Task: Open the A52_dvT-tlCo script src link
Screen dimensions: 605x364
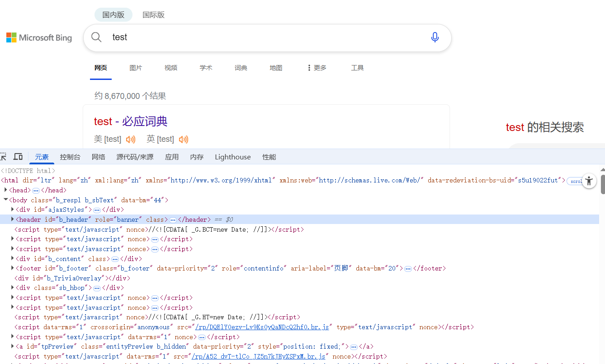Action: click(258, 356)
